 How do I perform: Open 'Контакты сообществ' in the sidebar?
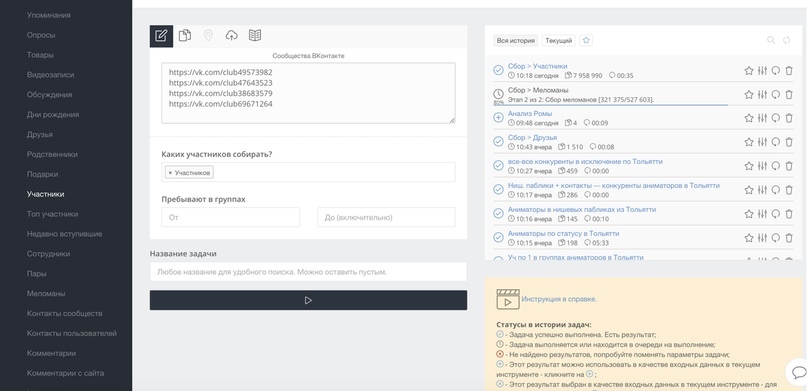[x=64, y=313]
